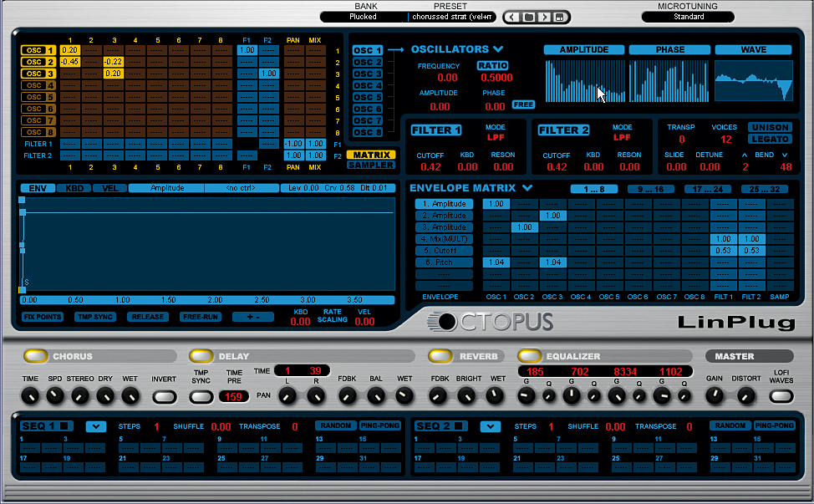
Task: Open the <no ctrl> controller dropdown
Action: [x=242, y=188]
